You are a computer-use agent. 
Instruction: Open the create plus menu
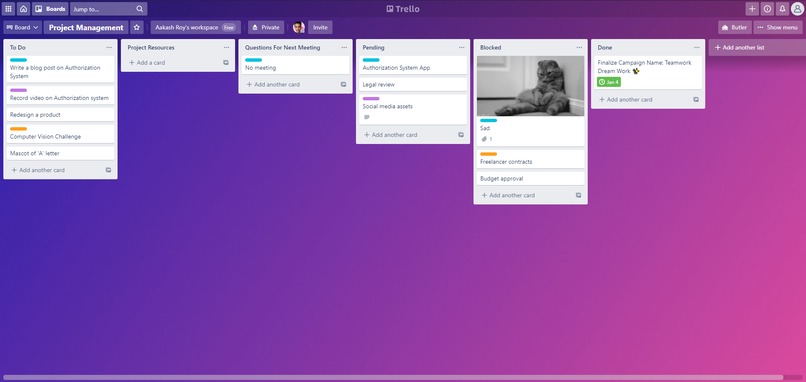pos(752,9)
